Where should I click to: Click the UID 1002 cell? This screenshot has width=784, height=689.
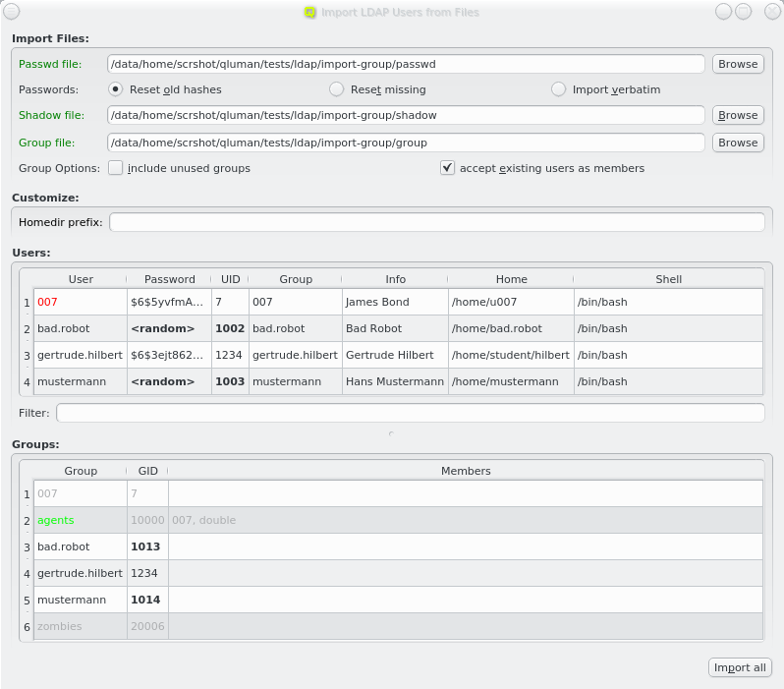pos(230,328)
